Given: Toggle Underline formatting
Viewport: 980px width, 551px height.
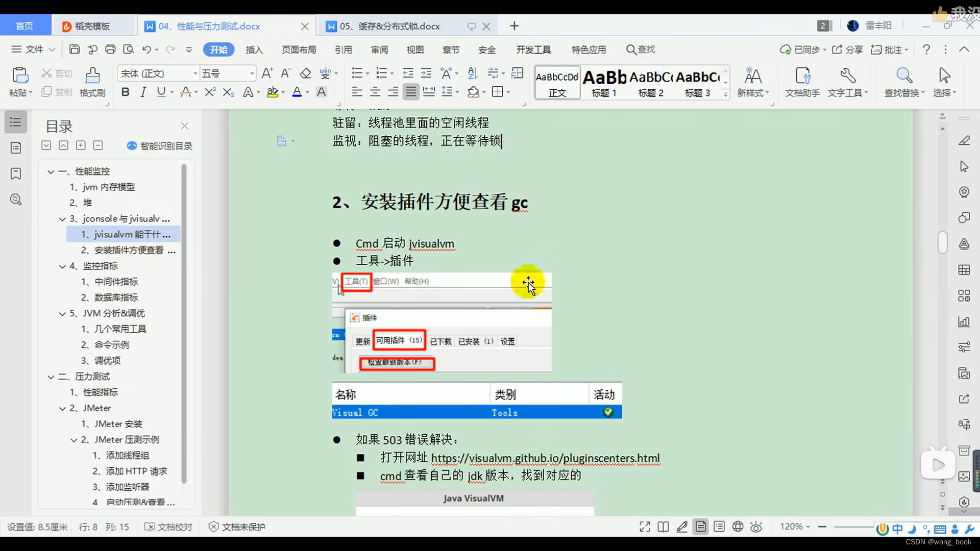Looking at the screenshot, I should [161, 92].
